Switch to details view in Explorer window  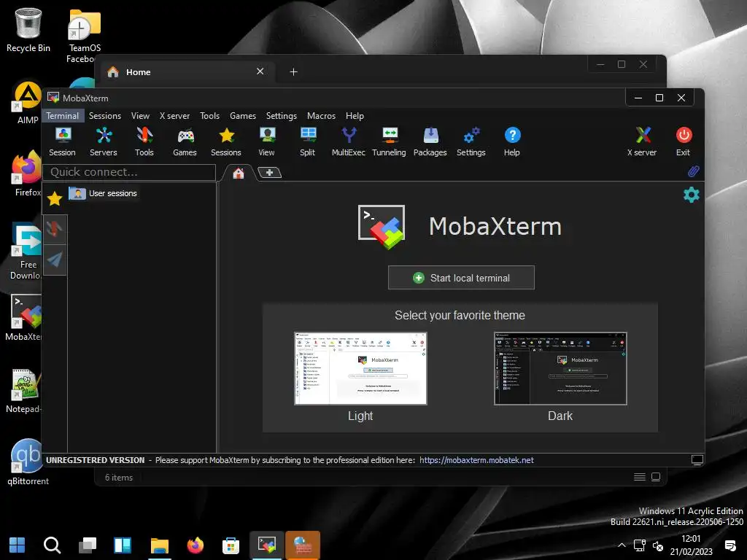[x=640, y=477]
